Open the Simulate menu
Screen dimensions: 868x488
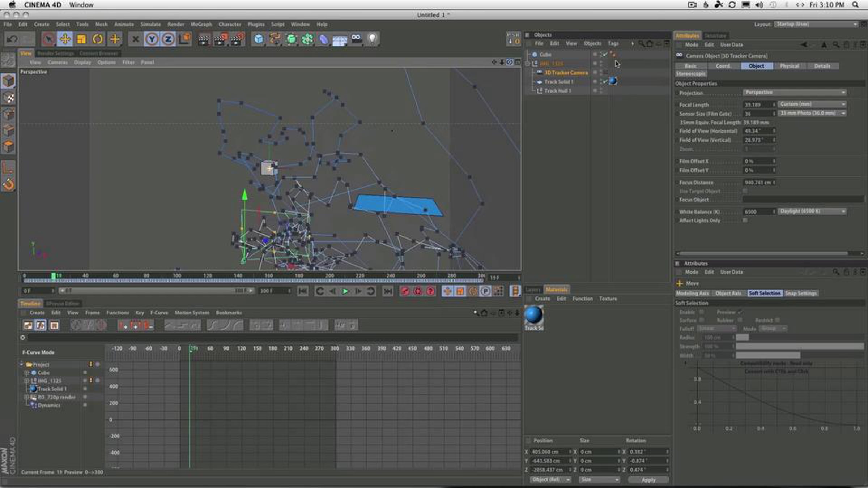(150, 25)
